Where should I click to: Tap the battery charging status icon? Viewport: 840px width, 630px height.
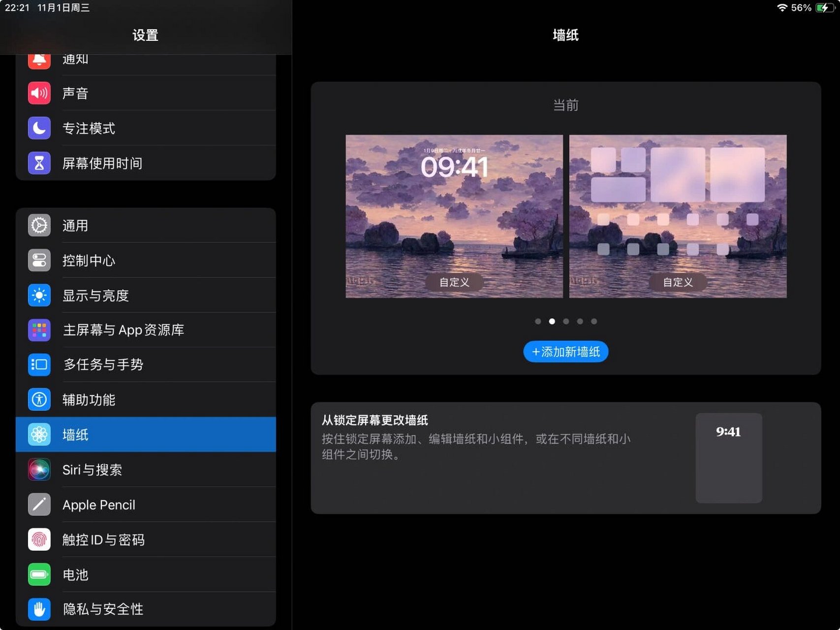coord(824,8)
